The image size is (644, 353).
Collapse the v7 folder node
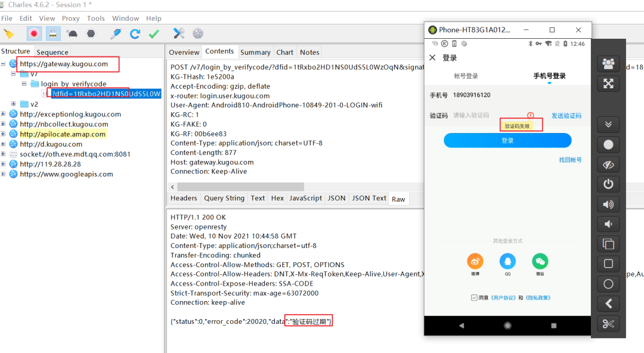[x=14, y=73]
